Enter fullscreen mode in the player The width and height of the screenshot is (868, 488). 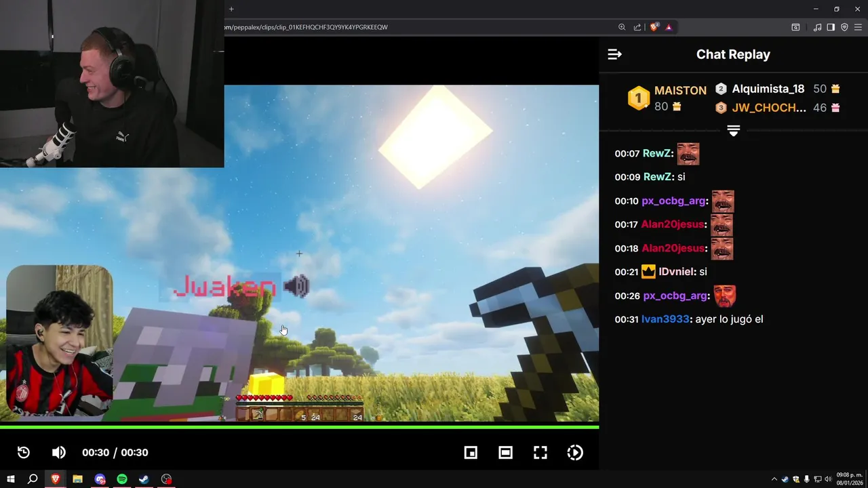[x=540, y=453]
